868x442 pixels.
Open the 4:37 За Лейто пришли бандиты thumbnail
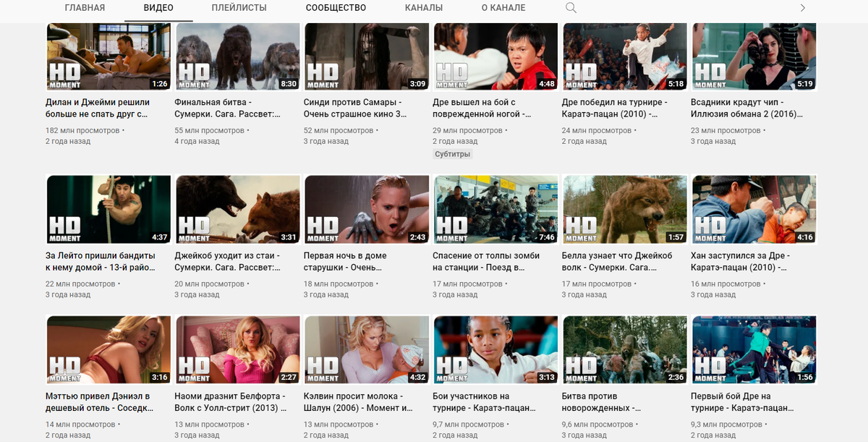(109, 210)
